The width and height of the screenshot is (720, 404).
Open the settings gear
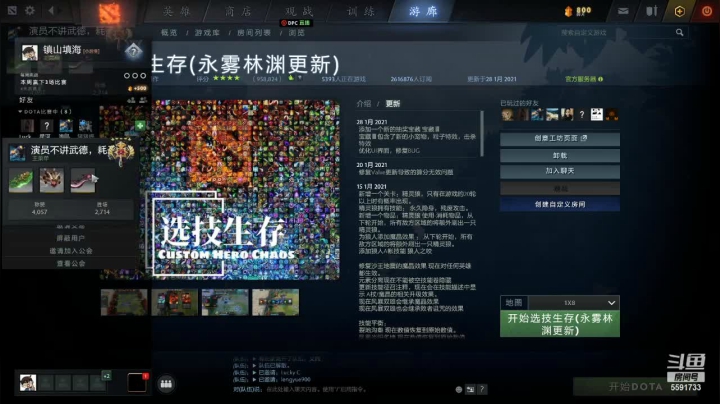coord(30,10)
